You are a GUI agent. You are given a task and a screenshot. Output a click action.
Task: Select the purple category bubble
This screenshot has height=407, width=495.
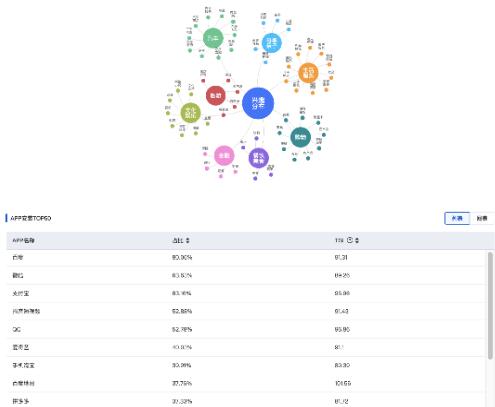(x=258, y=158)
